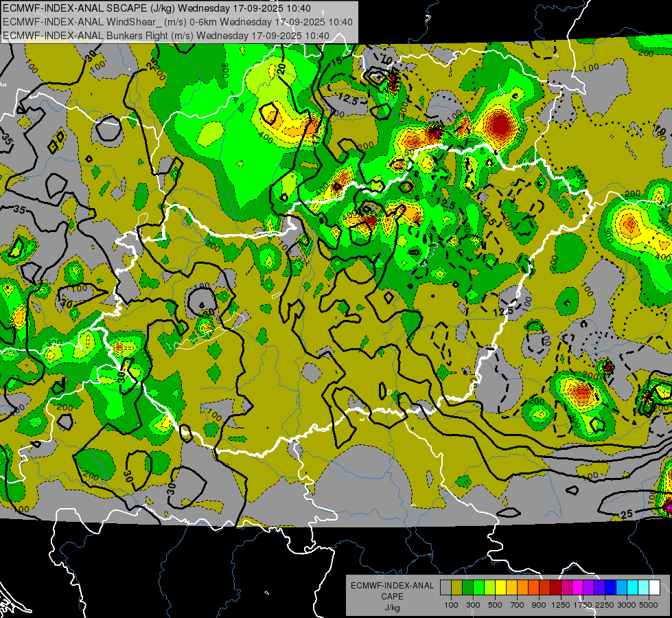Image resolution: width=672 pixels, height=618 pixels.
Task: Click the white swatch at legend end
Action: coord(655,588)
